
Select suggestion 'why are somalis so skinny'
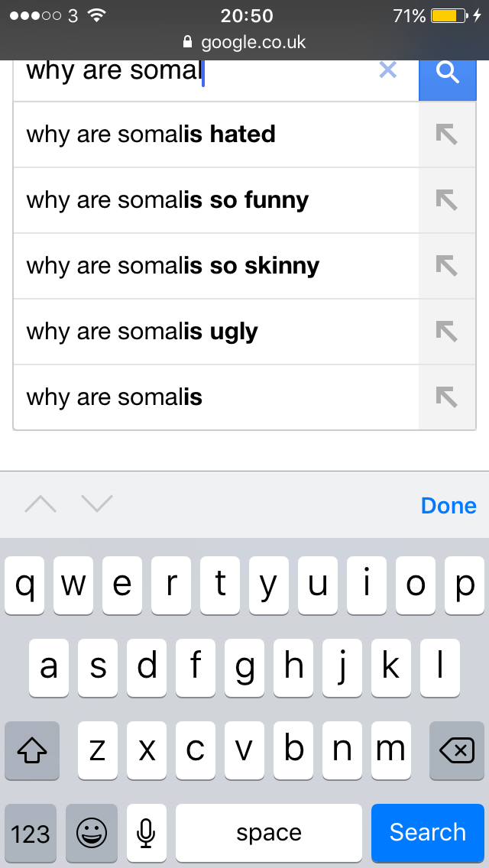(x=216, y=266)
